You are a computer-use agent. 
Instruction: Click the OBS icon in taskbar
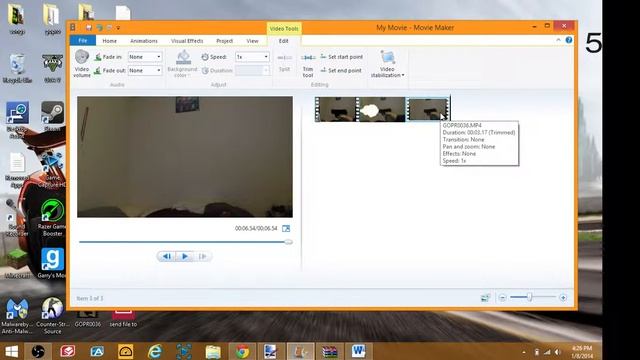38,351
